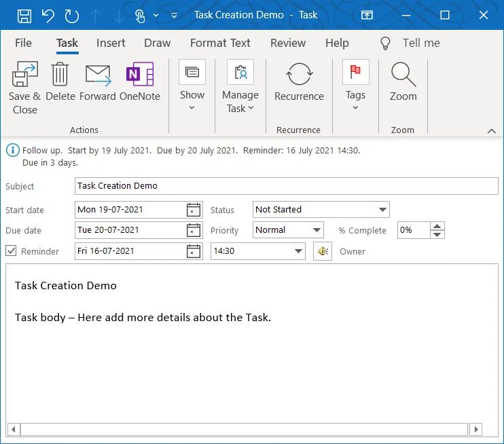This screenshot has height=444, width=504.
Task: Click the Subject field
Action: coord(287,186)
